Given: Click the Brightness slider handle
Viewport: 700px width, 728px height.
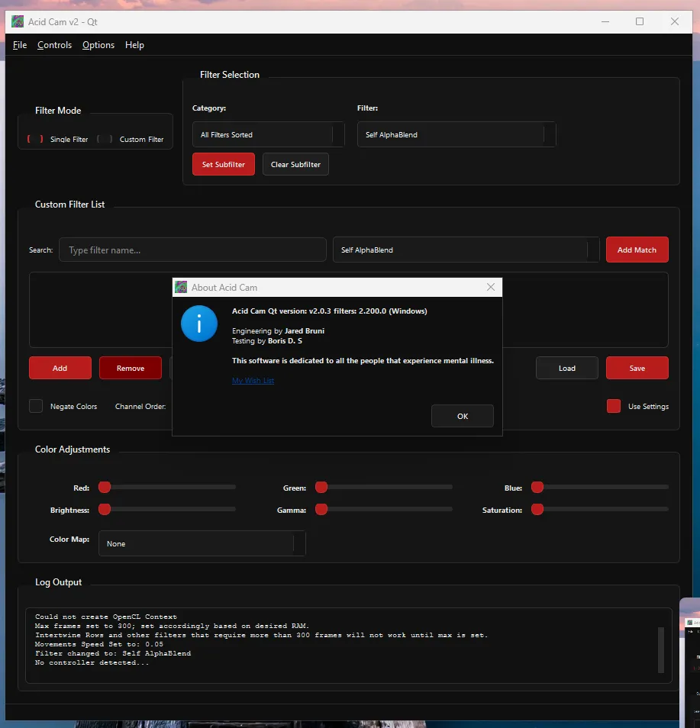Looking at the screenshot, I should (105, 509).
